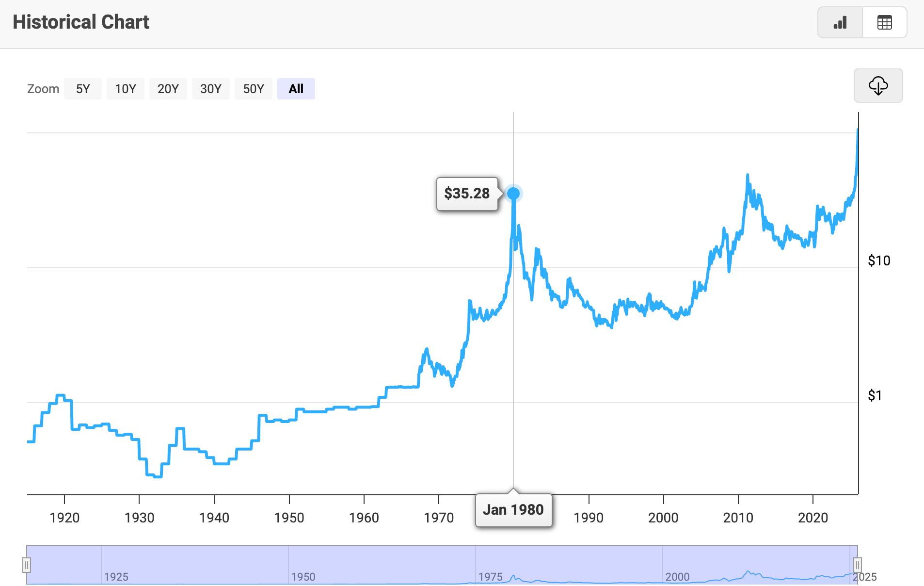Image resolution: width=924 pixels, height=586 pixels.
Task: Switch to chart view using bar chart icon
Action: pos(840,22)
